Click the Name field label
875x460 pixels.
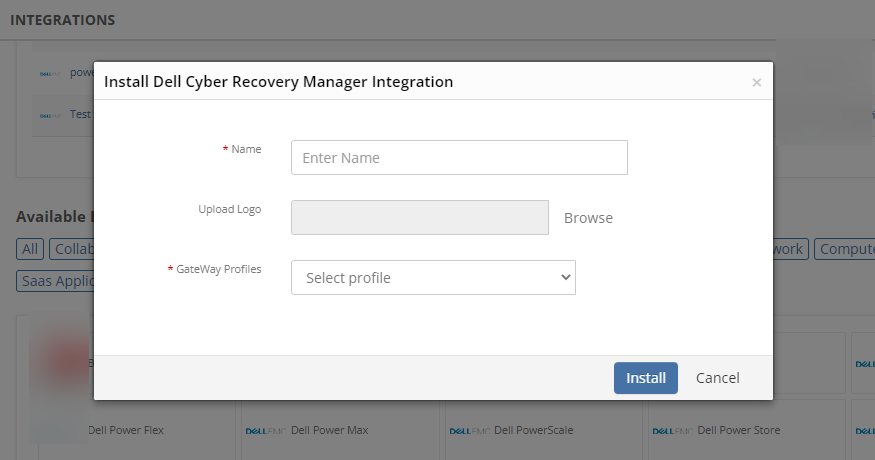point(246,149)
